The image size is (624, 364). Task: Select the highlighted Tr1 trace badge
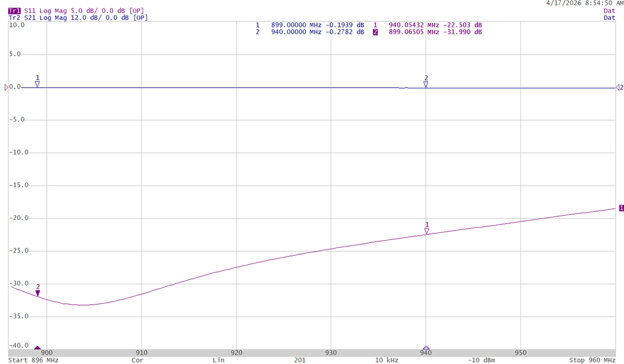pyautogui.click(x=15, y=10)
